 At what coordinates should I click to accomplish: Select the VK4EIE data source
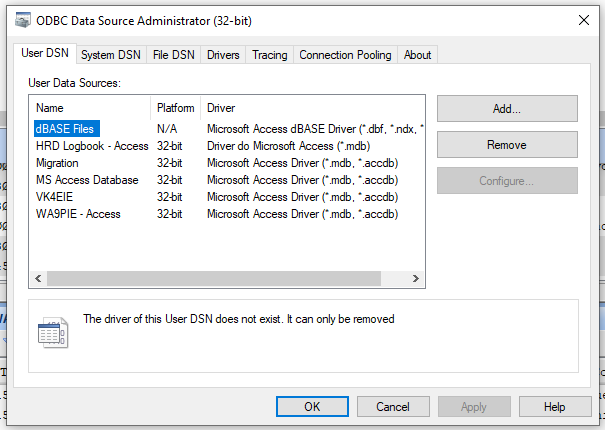54,197
